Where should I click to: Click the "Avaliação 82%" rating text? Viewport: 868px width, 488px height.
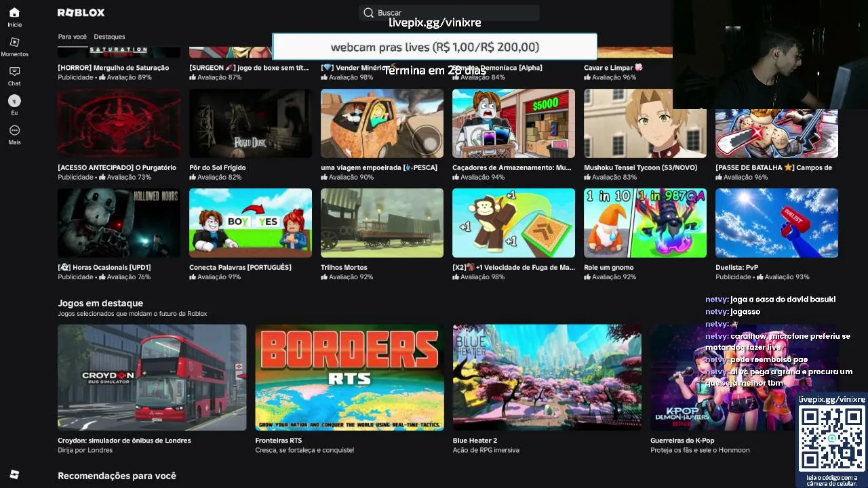coord(219,177)
